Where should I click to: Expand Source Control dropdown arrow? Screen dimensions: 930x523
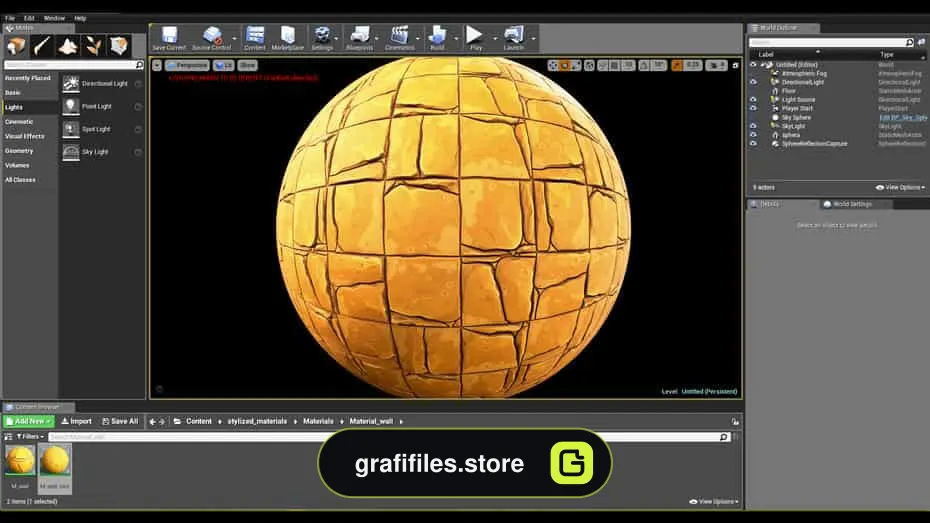click(x=234, y=39)
